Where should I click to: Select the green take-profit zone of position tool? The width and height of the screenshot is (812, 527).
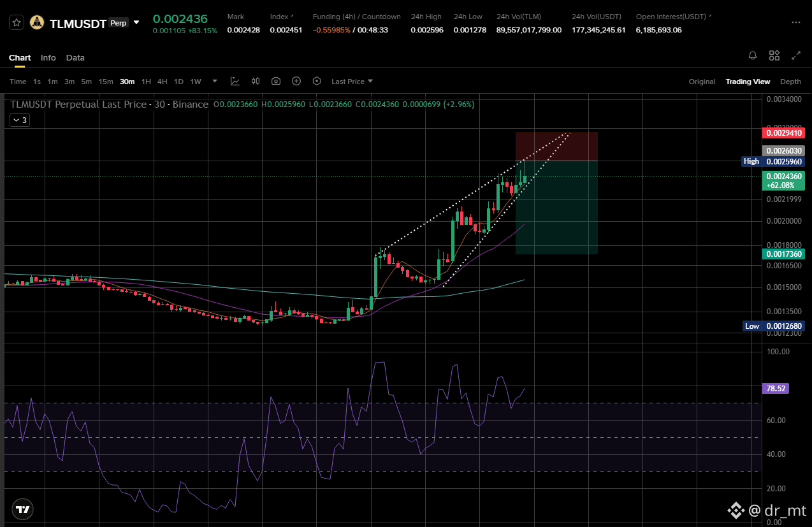556,207
